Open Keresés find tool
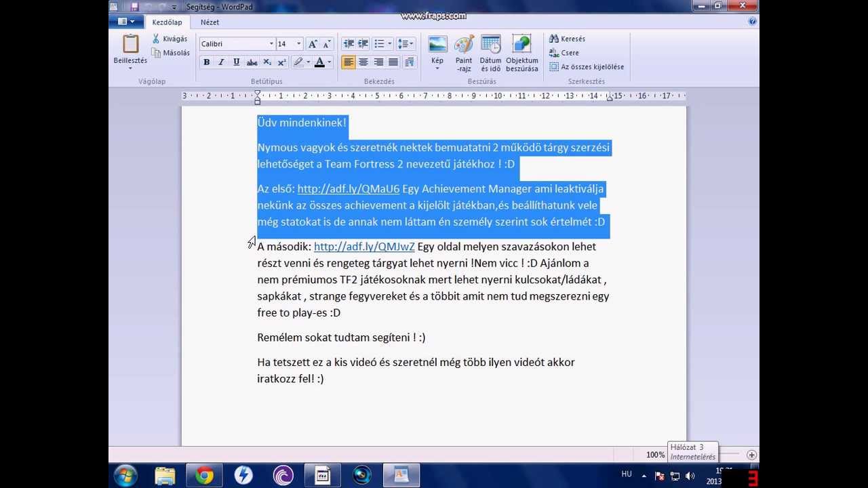Viewport: 868px width, 488px height. pyautogui.click(x=568, y=39)
